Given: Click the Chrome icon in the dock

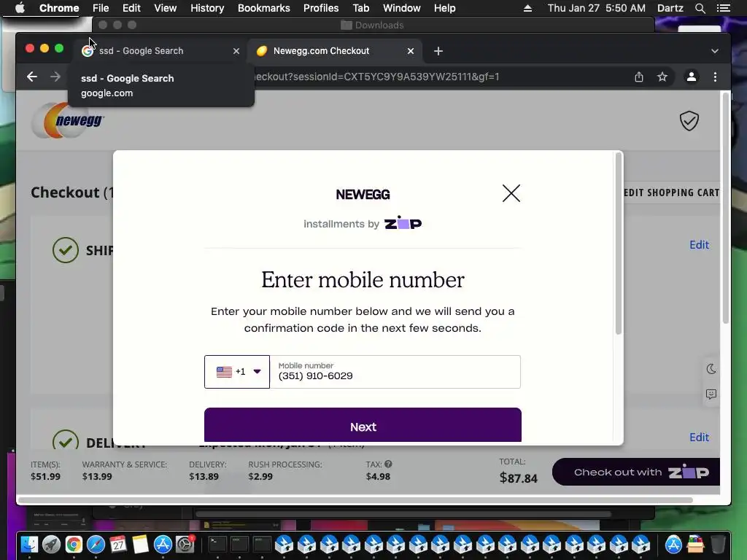Looking at the screenshot, I should pos(74,544).
